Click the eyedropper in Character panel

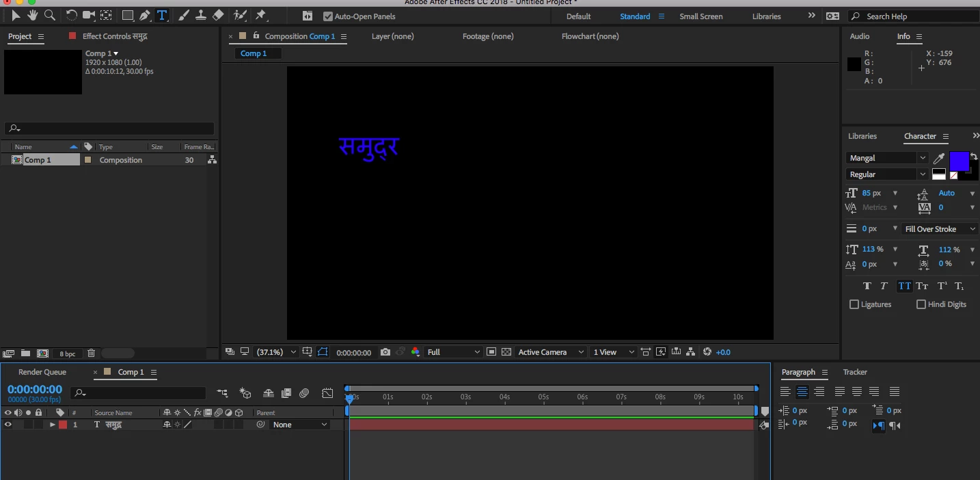(x=939, y=159)
